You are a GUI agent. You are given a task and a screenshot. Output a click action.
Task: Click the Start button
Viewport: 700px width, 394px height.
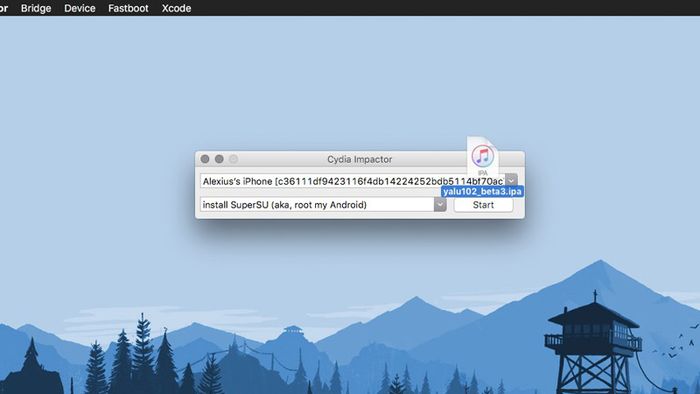point(483,205)
